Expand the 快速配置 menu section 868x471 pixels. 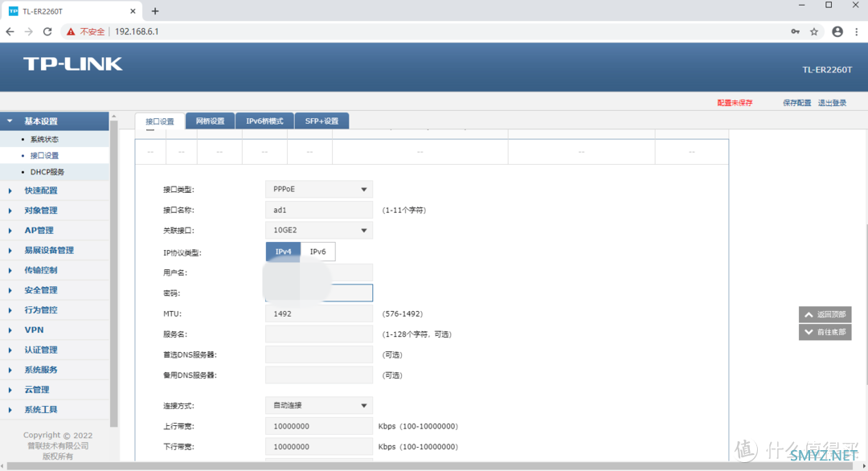pos(55,190)
